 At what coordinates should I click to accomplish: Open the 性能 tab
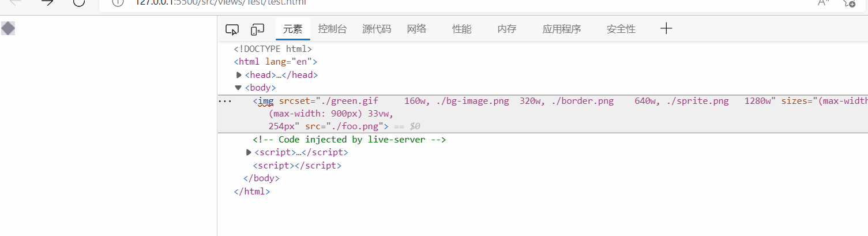[x=461, y=29]
